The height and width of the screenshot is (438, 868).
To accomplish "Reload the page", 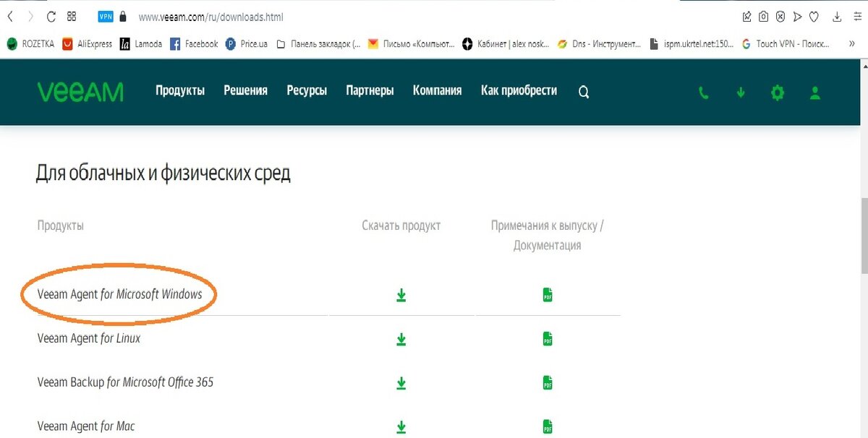I will point(51,16).
